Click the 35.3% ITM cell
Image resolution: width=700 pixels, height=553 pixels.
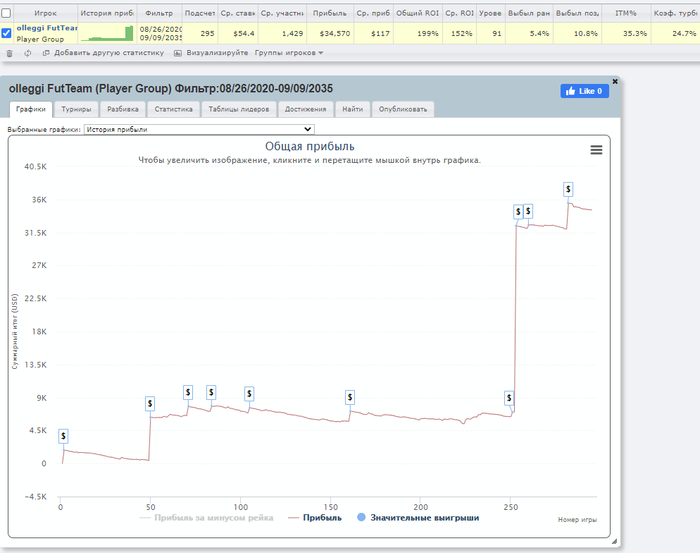(626, 33)
